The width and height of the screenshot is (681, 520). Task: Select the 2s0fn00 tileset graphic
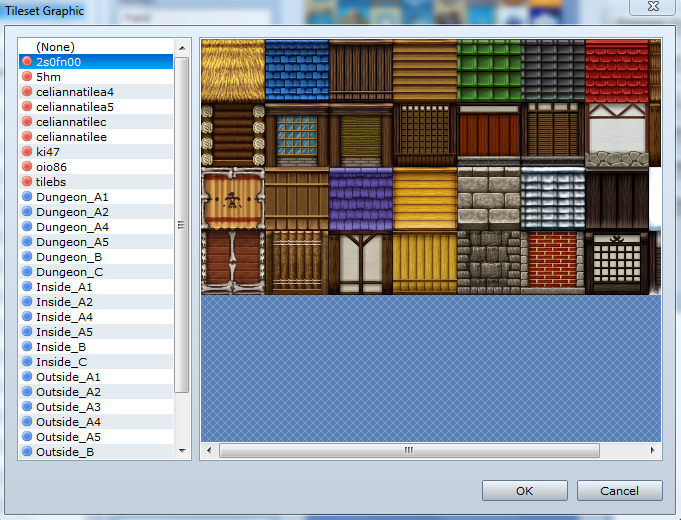click(x=96, y=62)
